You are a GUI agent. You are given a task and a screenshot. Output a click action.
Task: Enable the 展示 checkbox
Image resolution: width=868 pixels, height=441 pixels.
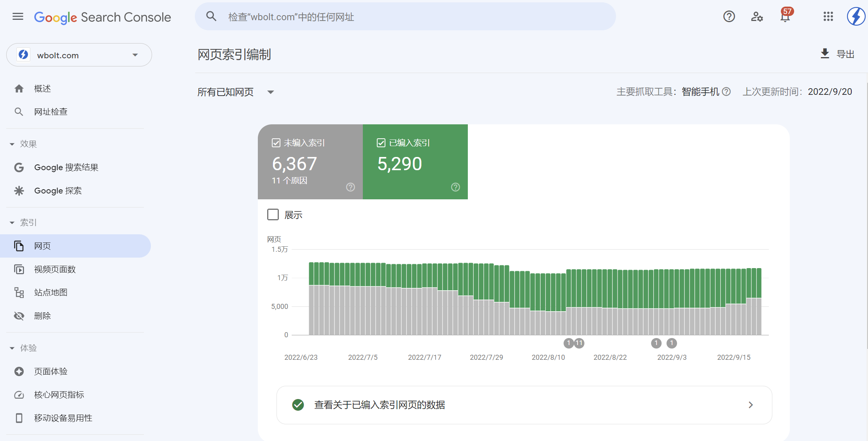tap(273, 214)
